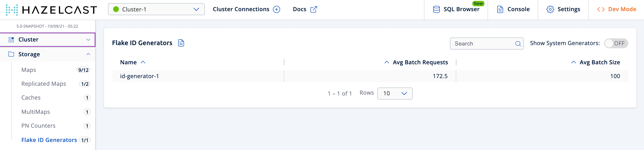Select Maps in the sidebar
The width and height of the screenshot is (644, 150).
pyautogui.click(x=28, y=70)
